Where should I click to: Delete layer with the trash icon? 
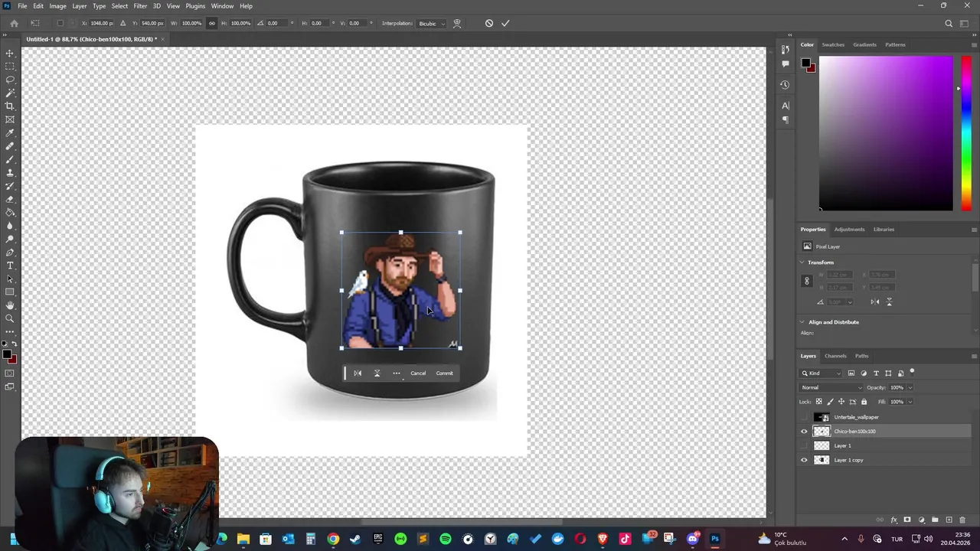(x=962, y=520)
